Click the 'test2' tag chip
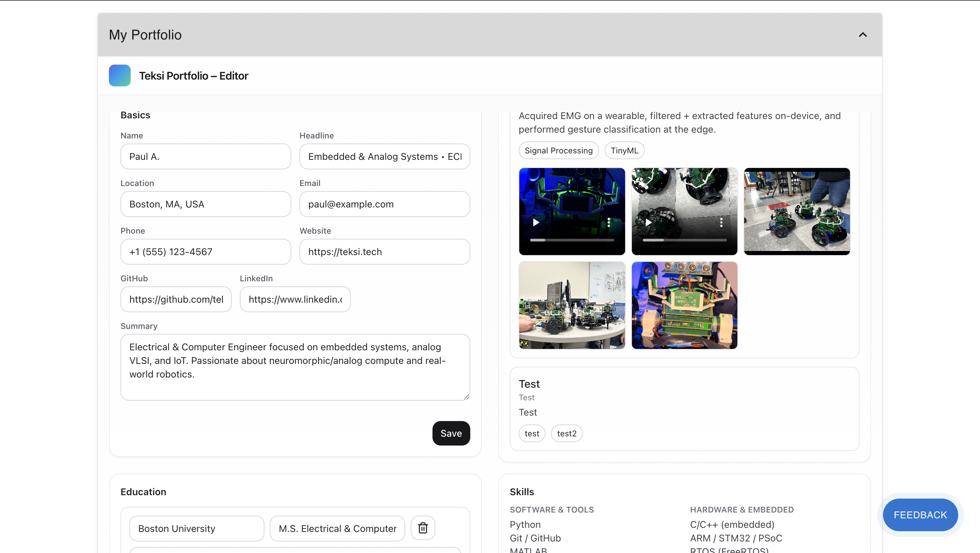This screenshot has height=553, width=980. [567, 433]
